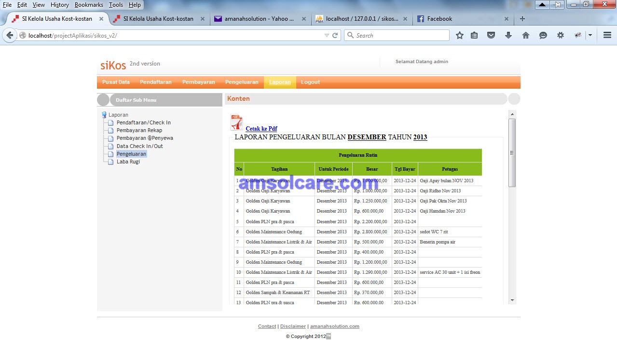This screenshot has width=617, height=364.
Task: Open the Pengeluaran item in orange navigation bar
Action: tap(242, 82)
